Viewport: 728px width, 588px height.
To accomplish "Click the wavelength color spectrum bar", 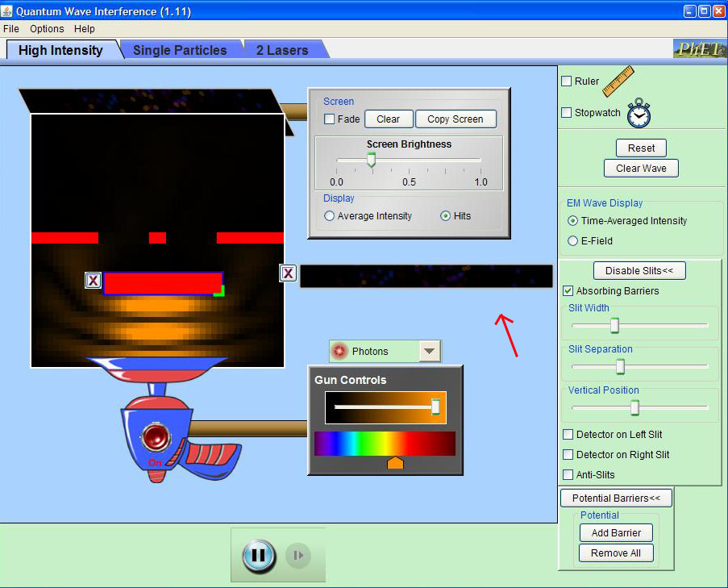I will click(385, 444).
